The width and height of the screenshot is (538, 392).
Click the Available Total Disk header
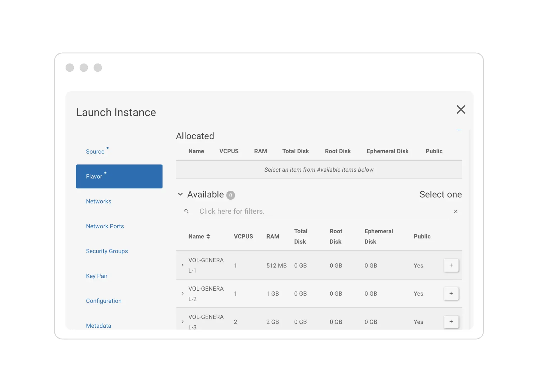click(301, 236)
